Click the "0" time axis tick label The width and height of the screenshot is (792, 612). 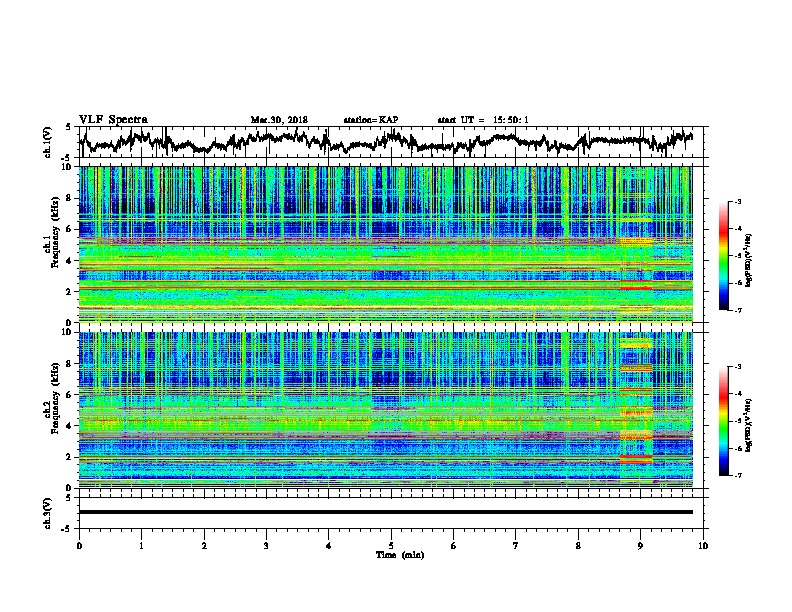pos(79,546)
